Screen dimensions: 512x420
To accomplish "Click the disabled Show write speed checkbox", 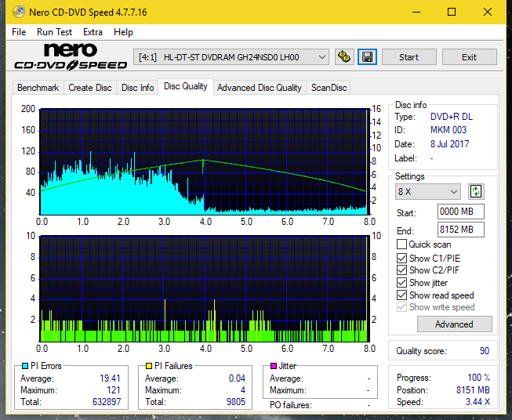I will pos(401,307).
